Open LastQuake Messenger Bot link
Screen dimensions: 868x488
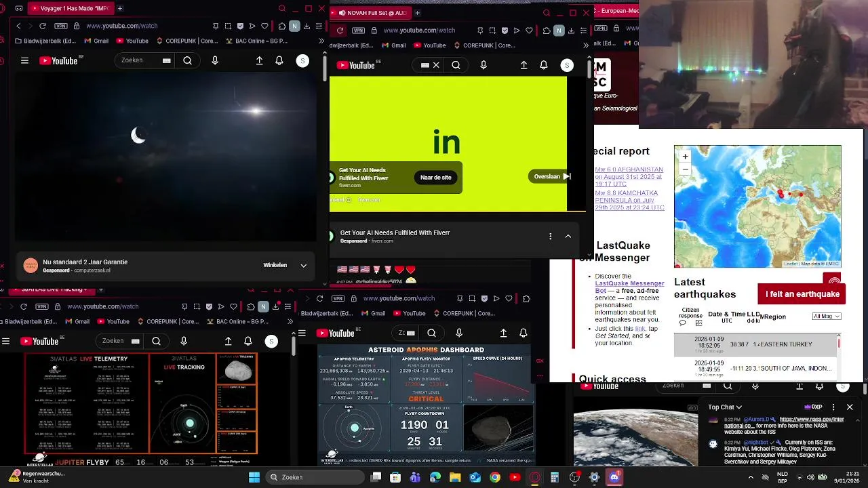630,287
